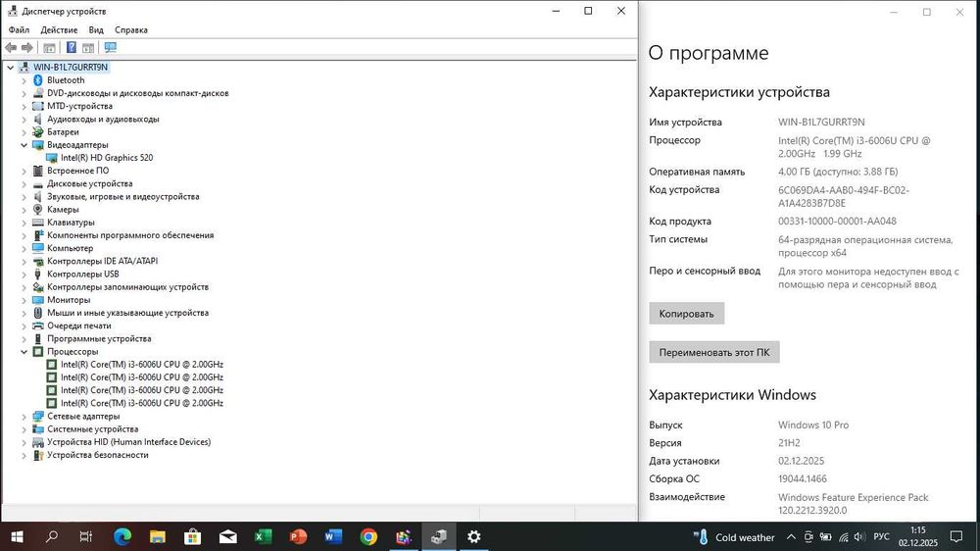Select the last Intel Core i3-6006U processor entry
Viewport: 980px width, 551px height.
(142, 403)
